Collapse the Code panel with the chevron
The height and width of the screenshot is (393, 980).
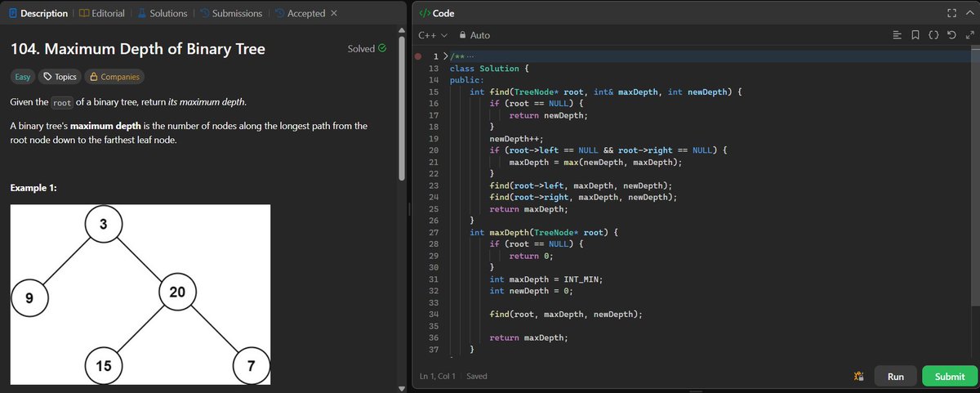coord(970,13)
